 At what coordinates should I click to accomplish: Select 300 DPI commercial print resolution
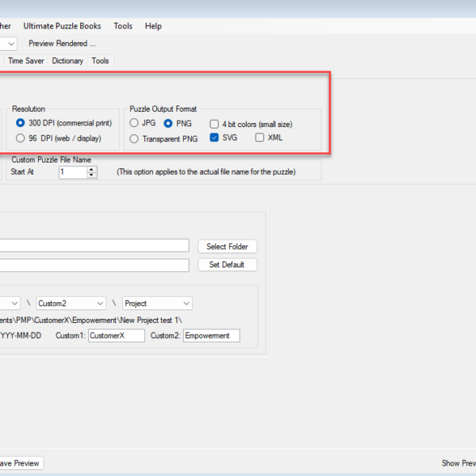pos(21,123)
